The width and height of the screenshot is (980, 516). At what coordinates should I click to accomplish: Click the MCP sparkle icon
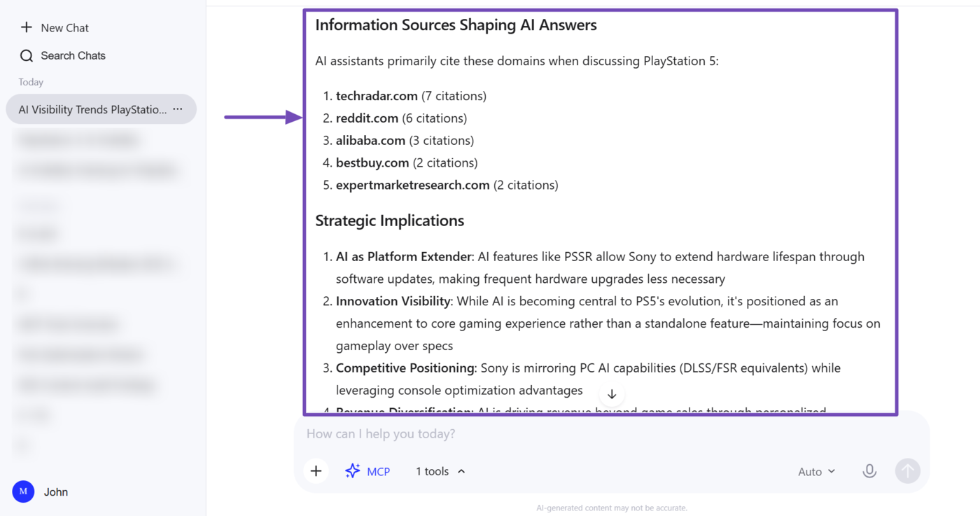(x=353, y=471)
